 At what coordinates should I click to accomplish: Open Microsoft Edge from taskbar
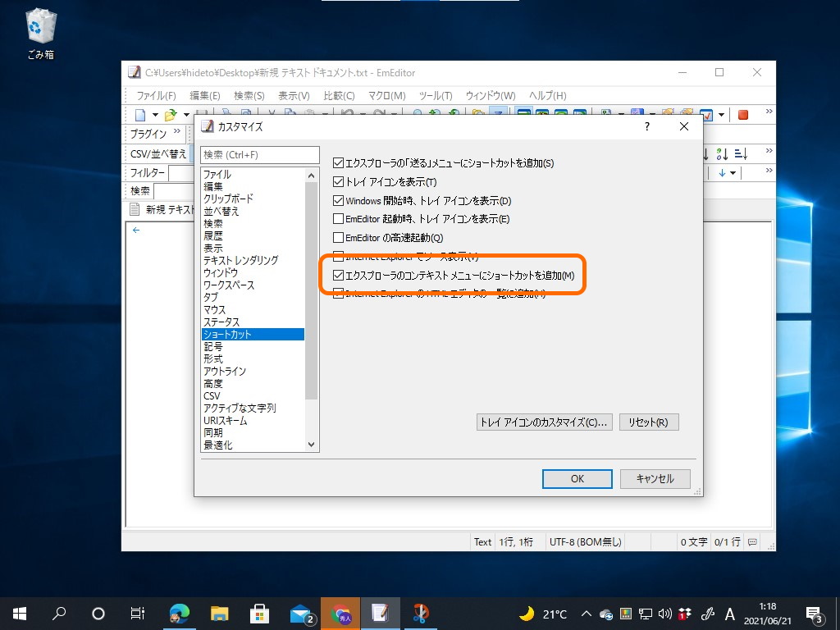179,614
